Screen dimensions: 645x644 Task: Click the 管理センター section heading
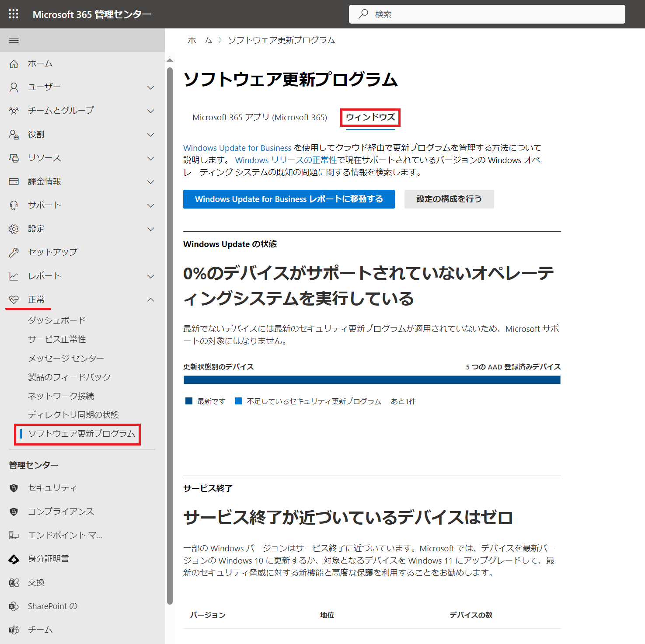[x=34, y=465]
